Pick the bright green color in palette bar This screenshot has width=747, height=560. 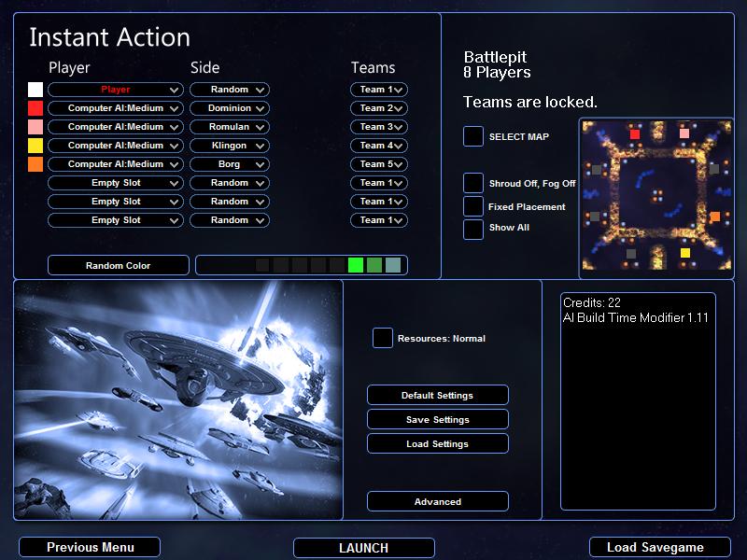point(356,265)
